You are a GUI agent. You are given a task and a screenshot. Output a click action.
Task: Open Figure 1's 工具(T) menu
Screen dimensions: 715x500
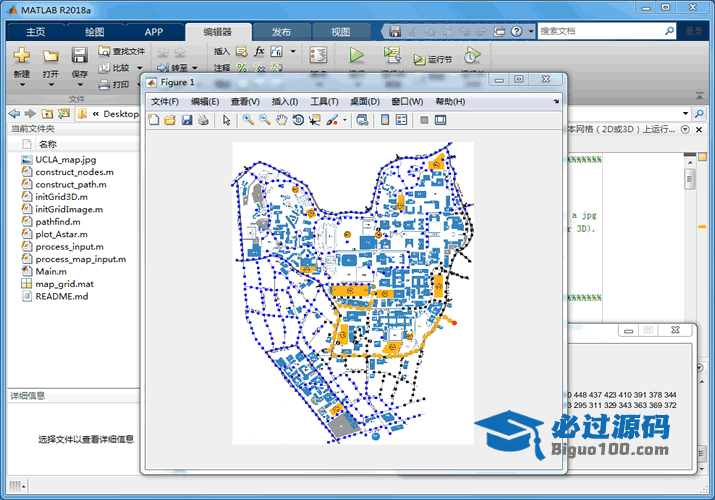click(x=325, y=102)
